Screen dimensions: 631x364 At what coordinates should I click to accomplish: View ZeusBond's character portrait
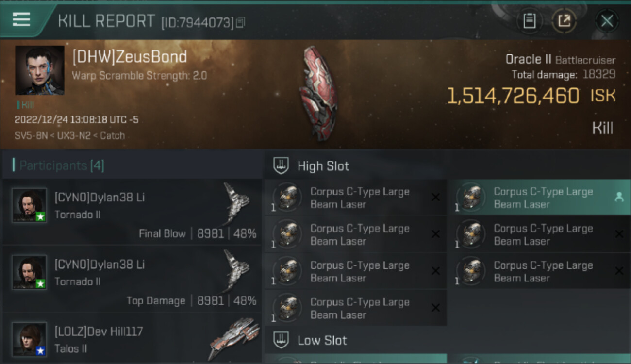pyautogui.click(x=39, y=70)
